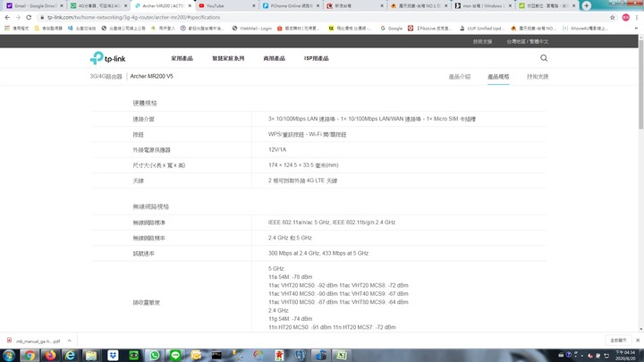Image resolution: width=644 pixels, height=362 pixels.
Task: Switch to the PChome Online tab
Action: point(290,5)
